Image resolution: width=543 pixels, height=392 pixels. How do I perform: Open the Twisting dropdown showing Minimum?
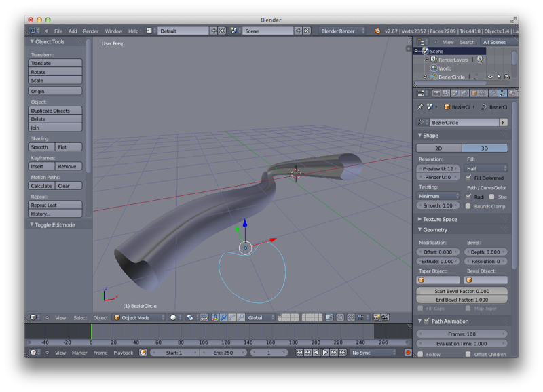click(x=438, y=196)
